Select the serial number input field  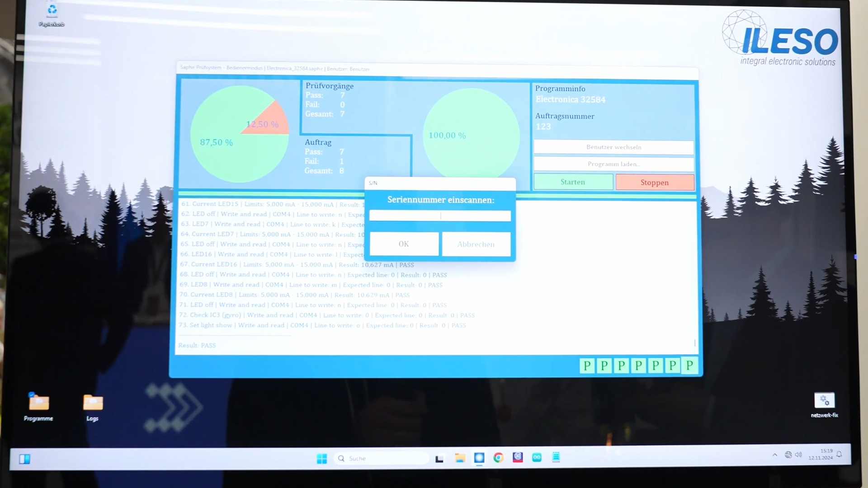(x=440, y=215)
